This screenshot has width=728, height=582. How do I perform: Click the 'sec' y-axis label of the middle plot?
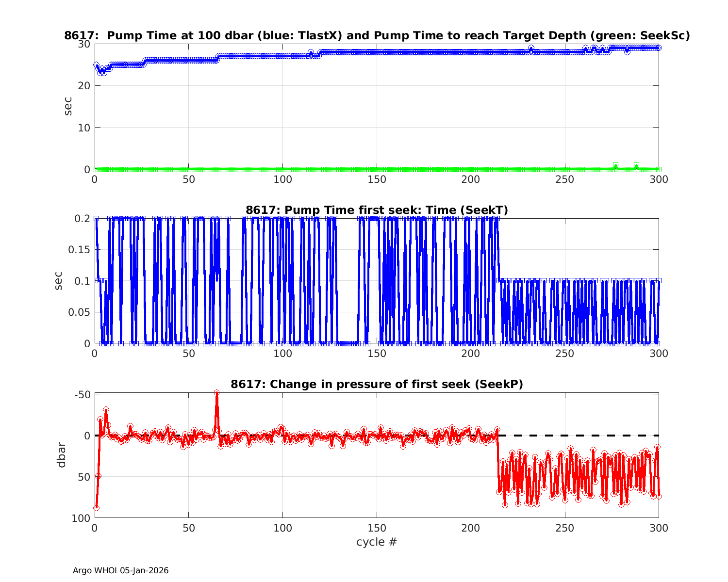click(x=58, y=281)
